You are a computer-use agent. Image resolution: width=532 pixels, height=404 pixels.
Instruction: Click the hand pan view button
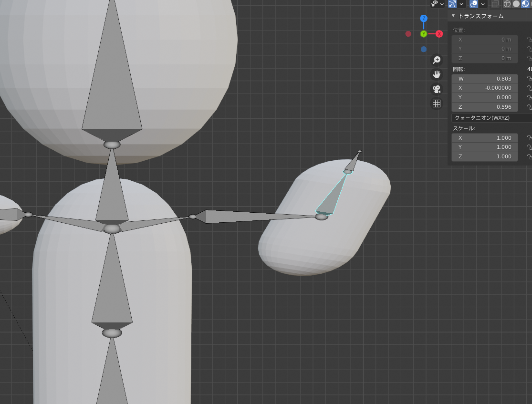[x=436, y=74]
